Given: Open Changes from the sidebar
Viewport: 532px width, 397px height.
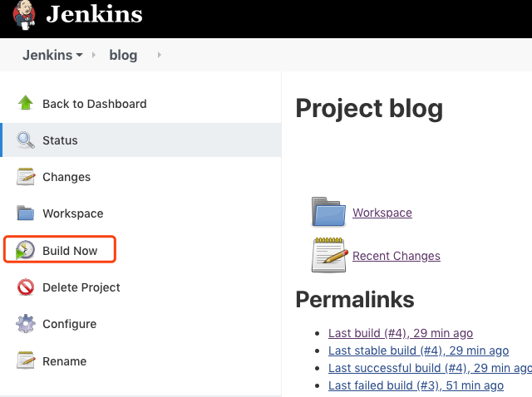Looking at the screenshot, I should [66, 177].
